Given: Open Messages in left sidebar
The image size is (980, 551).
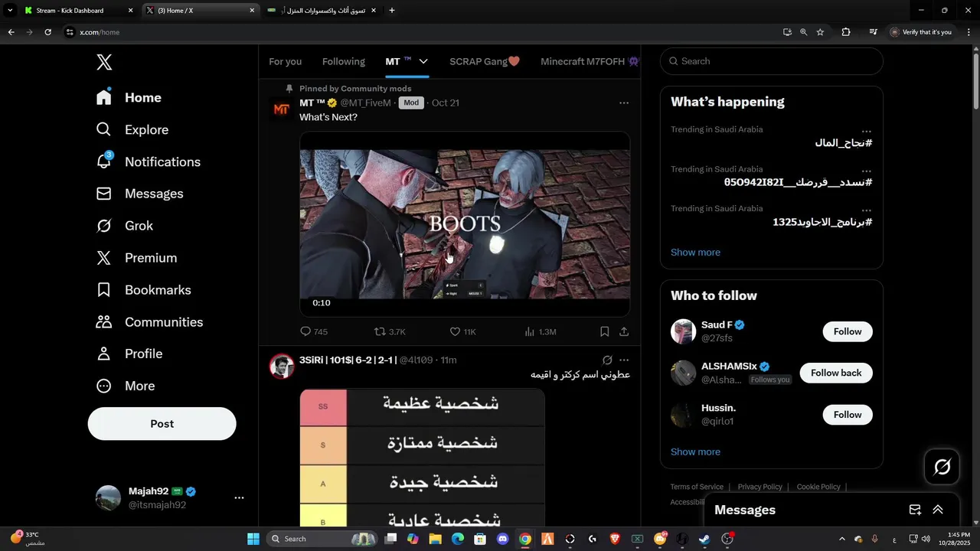Looking at the screenshot, I should pyautogui.click(x=139, y=194).
